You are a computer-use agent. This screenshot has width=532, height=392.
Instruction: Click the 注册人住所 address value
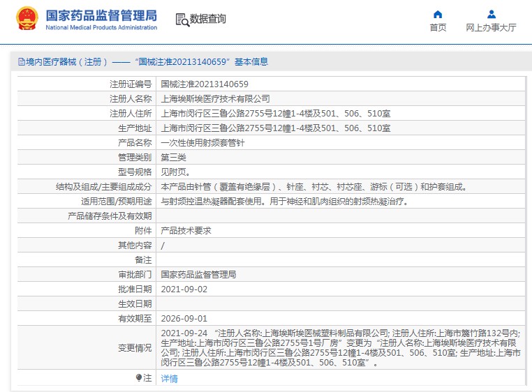(276, 113)
